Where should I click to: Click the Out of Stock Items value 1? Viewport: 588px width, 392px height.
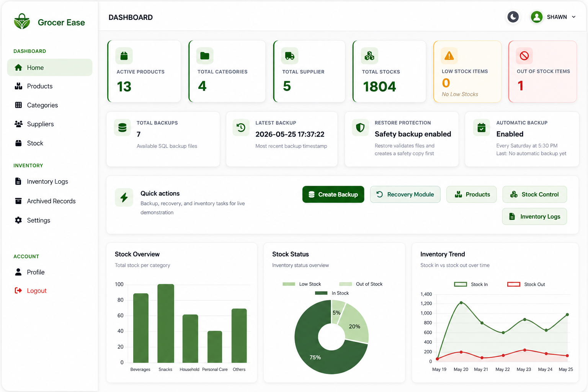521,86
